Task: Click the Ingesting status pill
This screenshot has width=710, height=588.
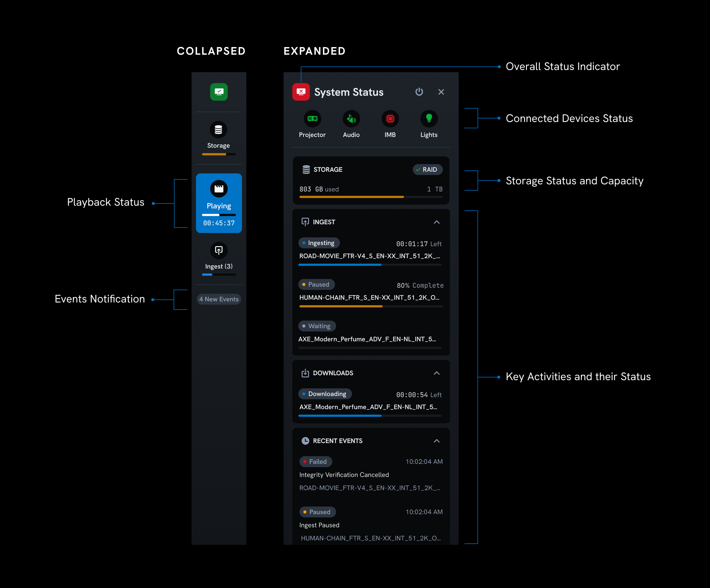Action: [x=319, y=243]
